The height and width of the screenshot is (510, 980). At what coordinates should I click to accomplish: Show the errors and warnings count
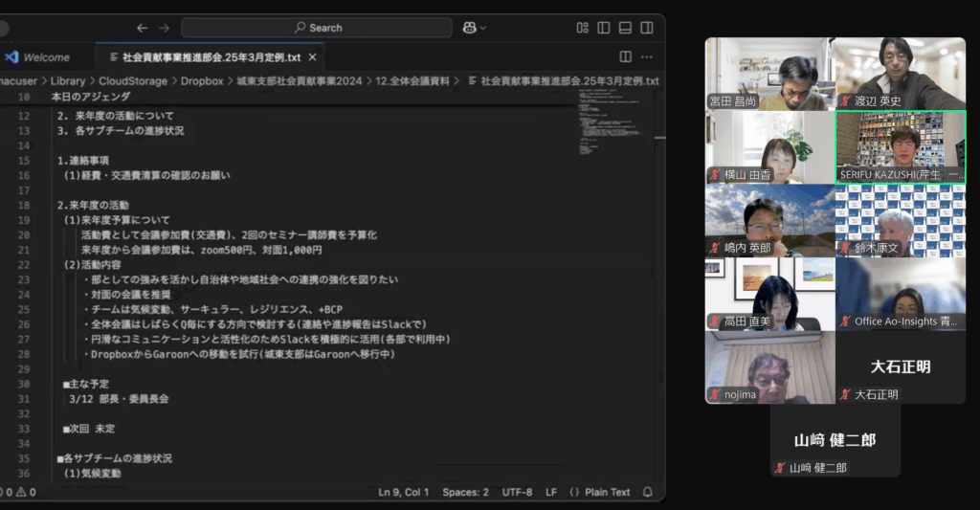(18, 492)
